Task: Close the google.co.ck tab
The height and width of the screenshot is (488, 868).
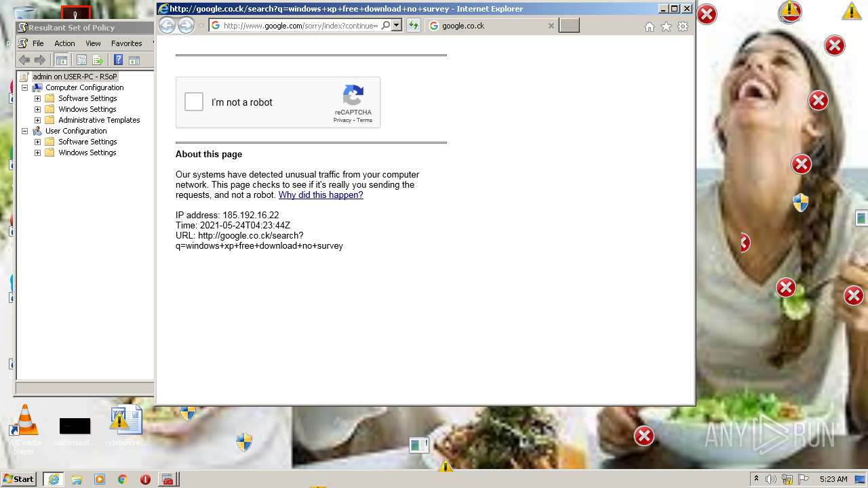Action: 551,26
